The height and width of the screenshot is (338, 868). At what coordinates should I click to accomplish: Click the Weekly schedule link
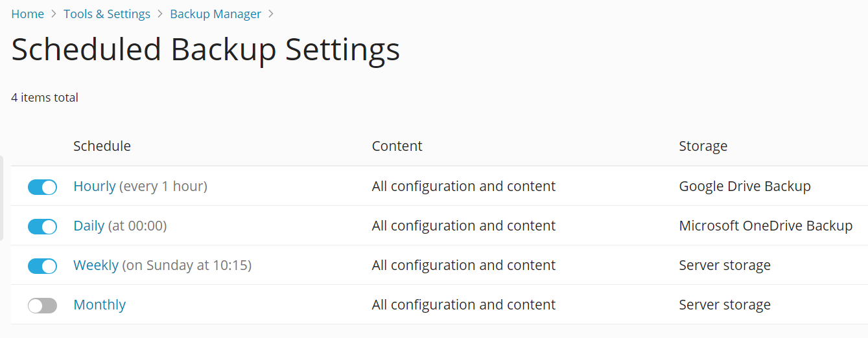tap(96, 265)
